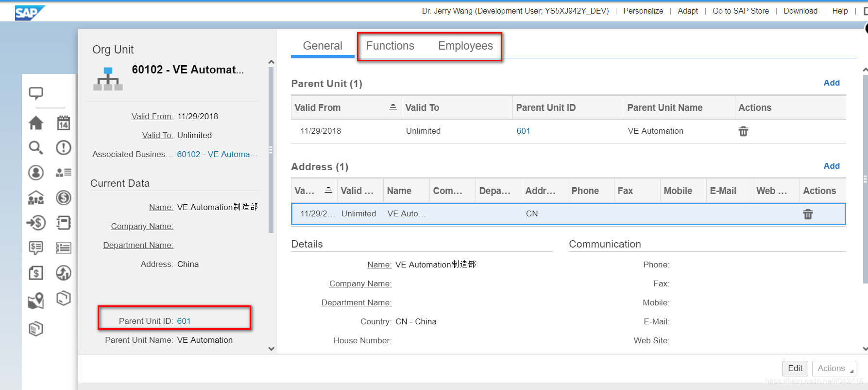Viewport: 868px width, 390px height.
Task: Open the exclamation alert icon
Action: 64,147
